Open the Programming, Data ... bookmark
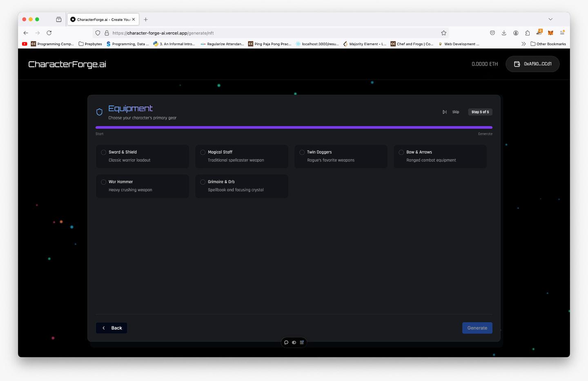This screenshot has height=381, width=588. (127, 44)
